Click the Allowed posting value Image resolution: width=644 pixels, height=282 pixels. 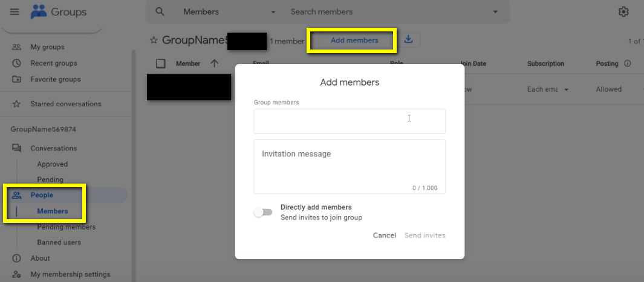[x=609, y=89]
